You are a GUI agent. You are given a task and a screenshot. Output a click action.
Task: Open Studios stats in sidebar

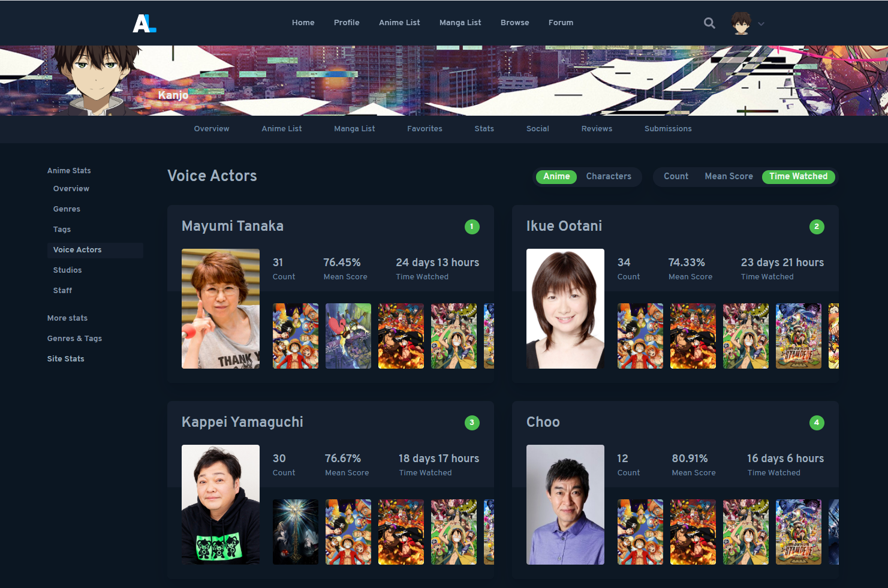coord(67,270)
